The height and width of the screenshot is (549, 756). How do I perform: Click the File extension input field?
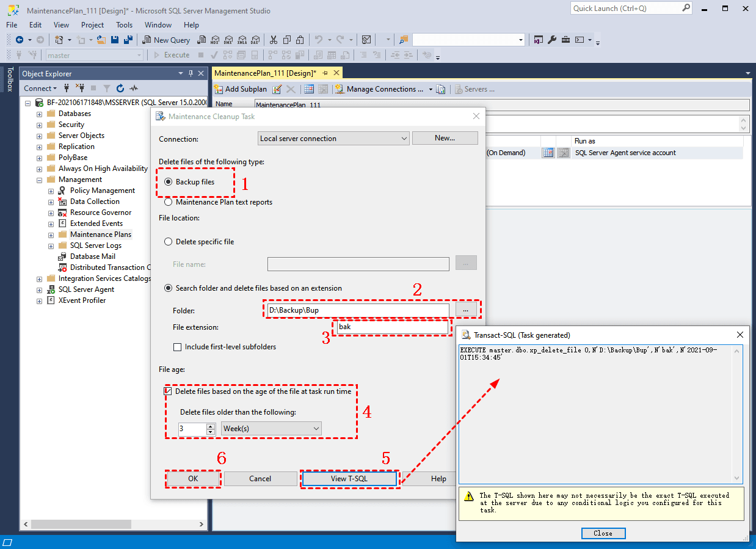point(393,327)
